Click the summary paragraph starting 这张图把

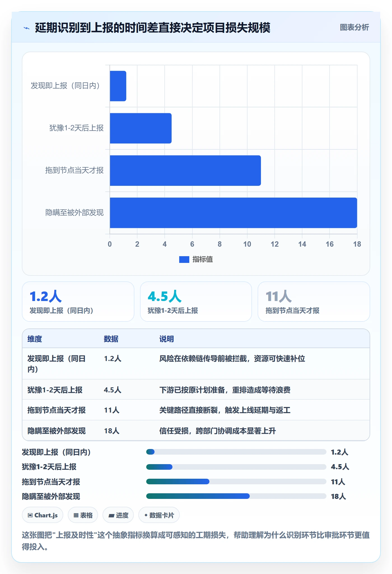click(x=196, y=541)
